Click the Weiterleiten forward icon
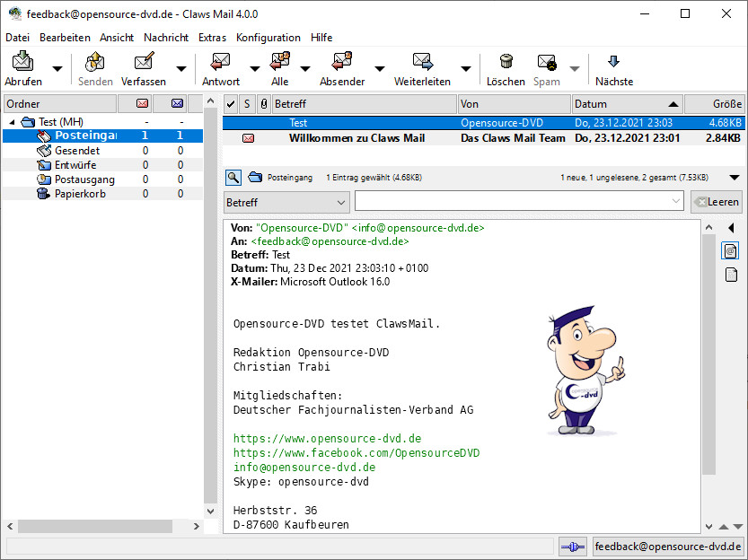Image resolution: width=748 pixels, height=560 pixels. pyautogui.click(x=422, y=62)
